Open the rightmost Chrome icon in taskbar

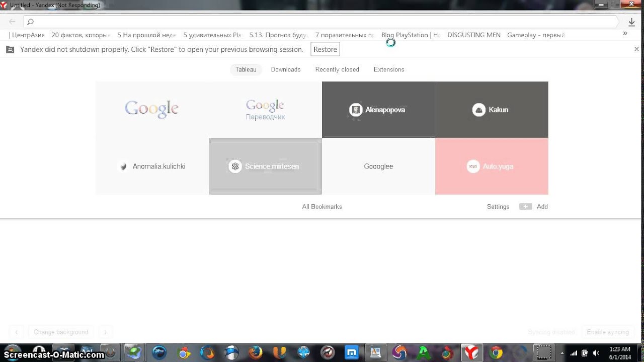coord(496,352)
